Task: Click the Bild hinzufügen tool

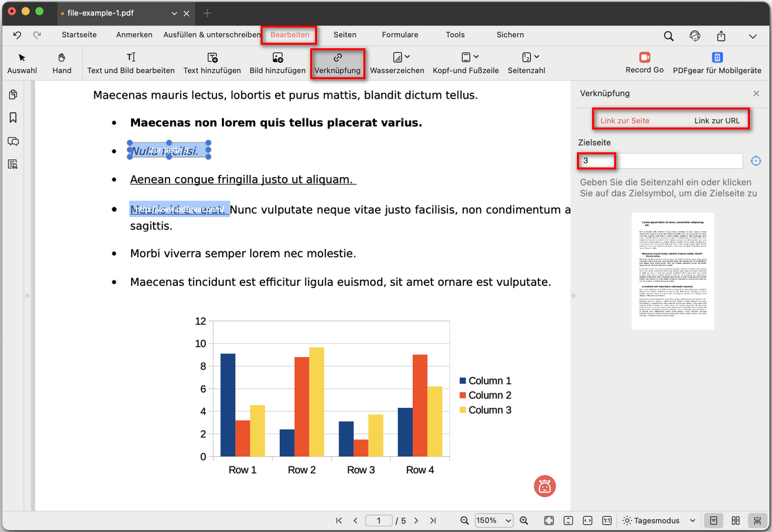Action: coord(277,63)
